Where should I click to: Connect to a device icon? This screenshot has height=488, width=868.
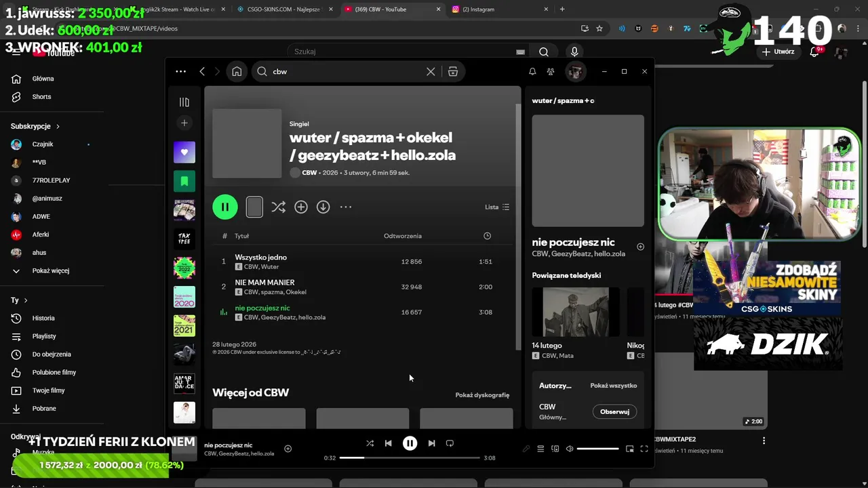click(x=555, y=449)
